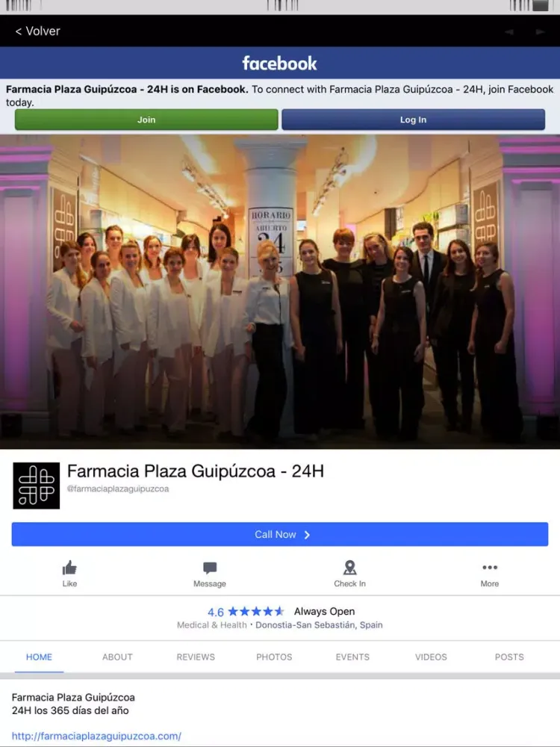Click the Farmacia Plaza Guipúzcoa - 24H page title
The width and height of the screenshot is (560, 747).
[195, 471]
